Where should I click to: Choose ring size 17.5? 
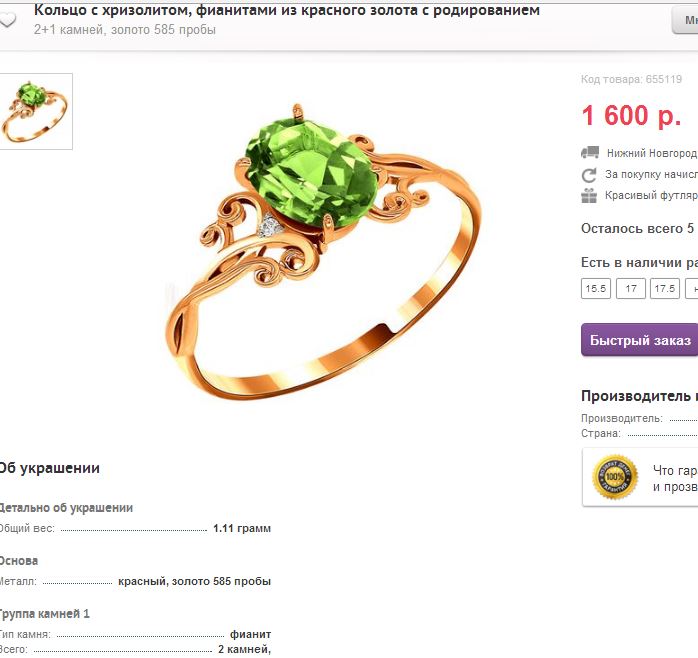coord(665,288)
